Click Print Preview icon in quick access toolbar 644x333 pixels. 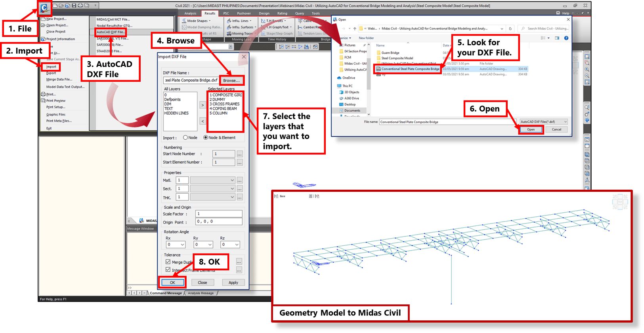(87, 6)
